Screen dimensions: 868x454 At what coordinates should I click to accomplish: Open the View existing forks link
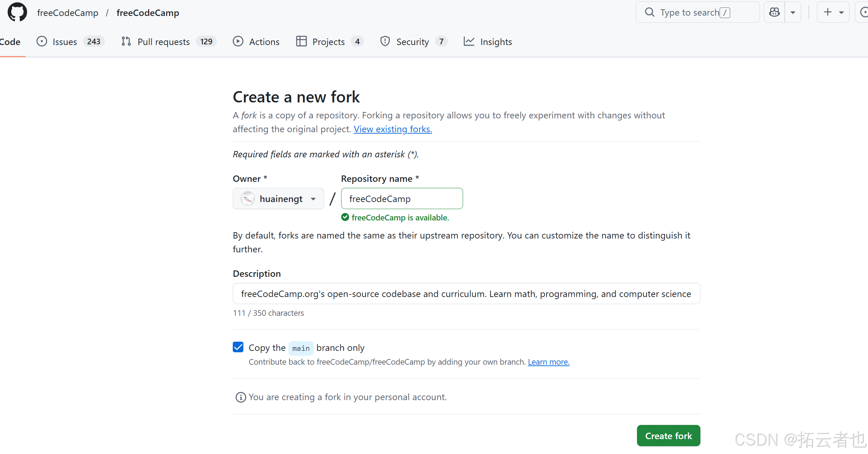coord(393,129)
